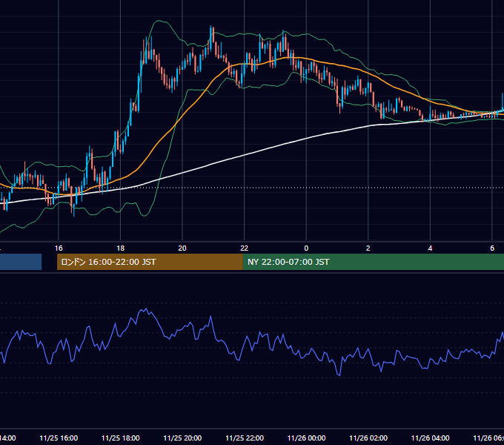
Task: Click the 4 hour label on price chart
Action: click(x=430, y=248)
